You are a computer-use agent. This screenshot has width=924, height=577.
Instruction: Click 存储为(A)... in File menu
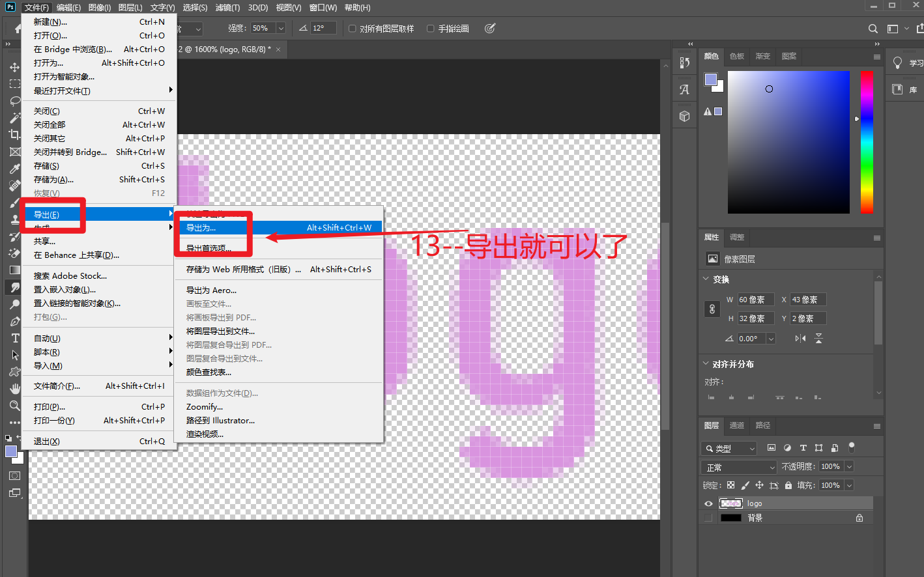pyautogui.click(x=99, y=180)
